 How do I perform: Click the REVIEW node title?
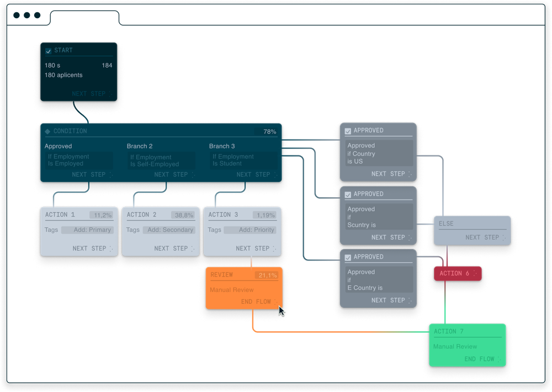[222, 275]
